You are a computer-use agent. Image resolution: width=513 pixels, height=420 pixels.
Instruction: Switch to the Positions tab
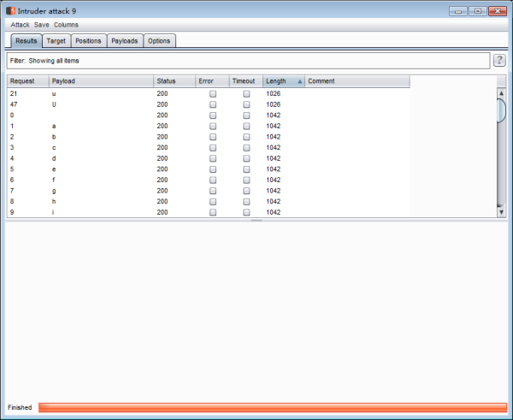point(88,40)
